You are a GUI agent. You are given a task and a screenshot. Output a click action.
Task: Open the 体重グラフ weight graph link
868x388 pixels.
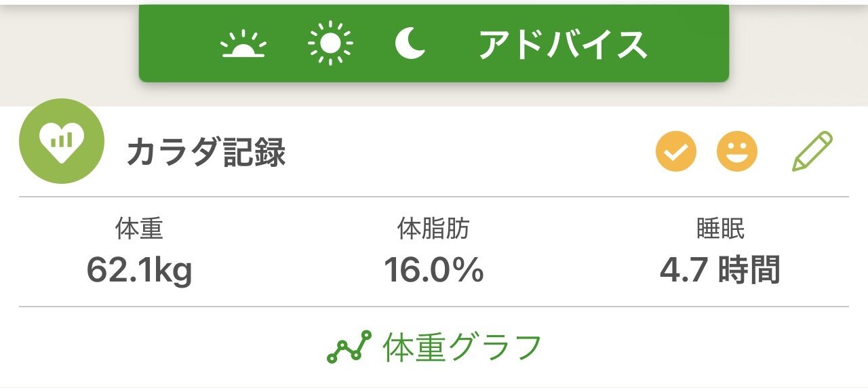462,347
